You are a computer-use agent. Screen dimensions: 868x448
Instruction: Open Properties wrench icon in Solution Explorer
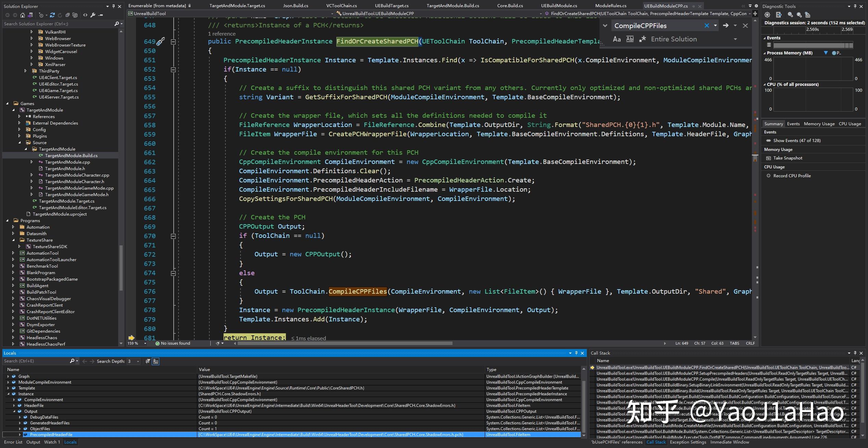[93, 15]
